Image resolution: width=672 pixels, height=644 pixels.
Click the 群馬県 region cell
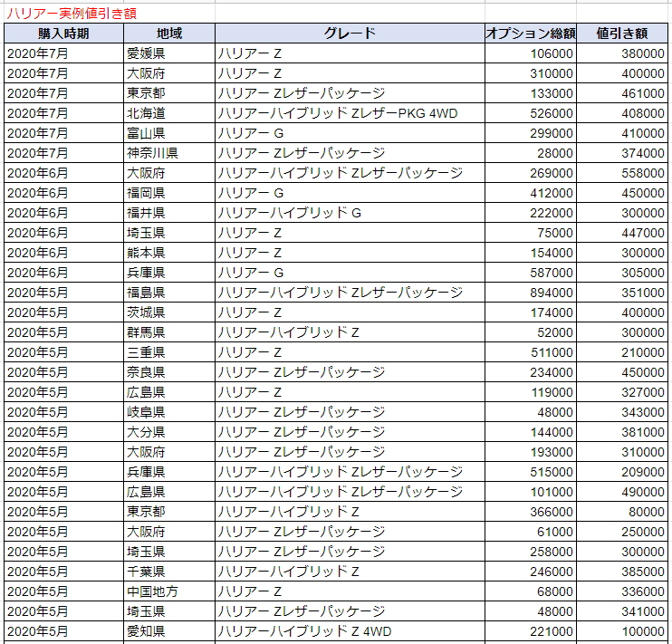tap(169, 332)
